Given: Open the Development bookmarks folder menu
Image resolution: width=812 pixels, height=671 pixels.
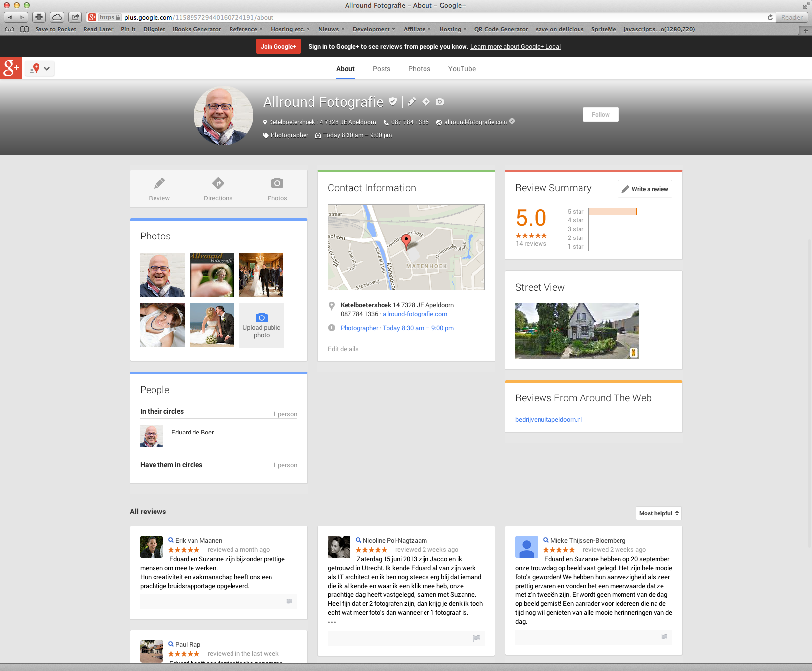Looking at the screenshot, I should [374, 29].
